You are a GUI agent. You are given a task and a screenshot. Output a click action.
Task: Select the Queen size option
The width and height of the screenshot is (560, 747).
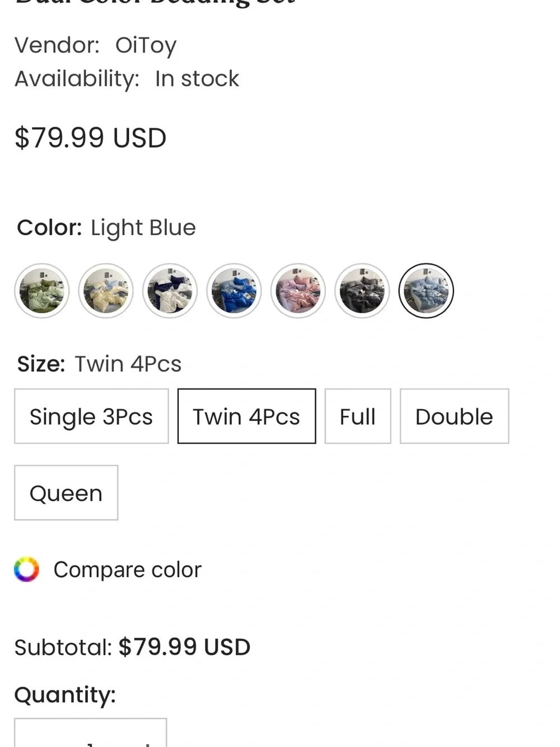pos(66,493)
